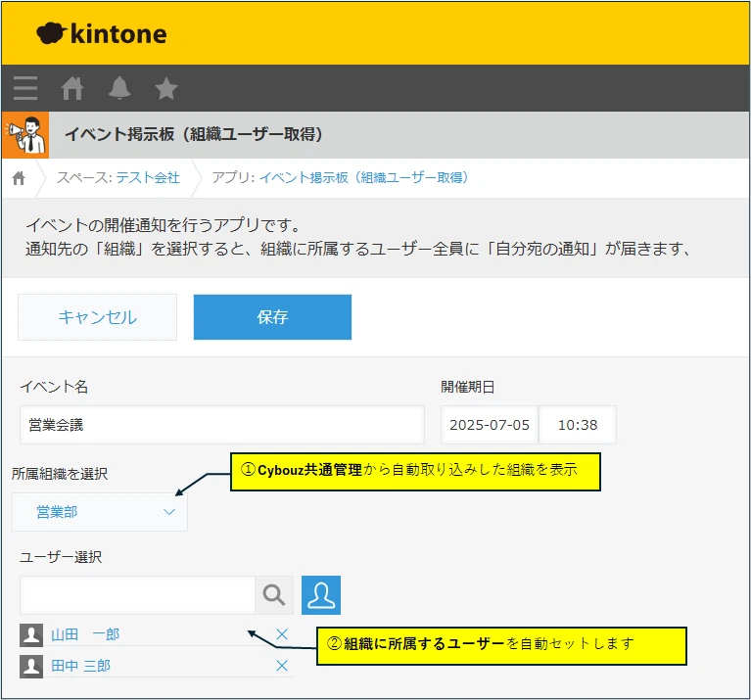Open the hamburger menu icon

click(x=25, y=88)
